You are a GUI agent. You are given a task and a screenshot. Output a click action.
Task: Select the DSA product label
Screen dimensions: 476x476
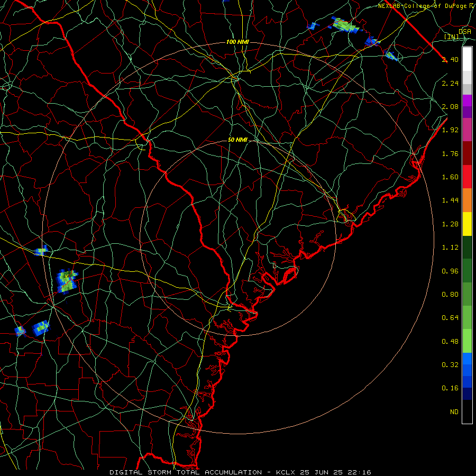[465, 31]
